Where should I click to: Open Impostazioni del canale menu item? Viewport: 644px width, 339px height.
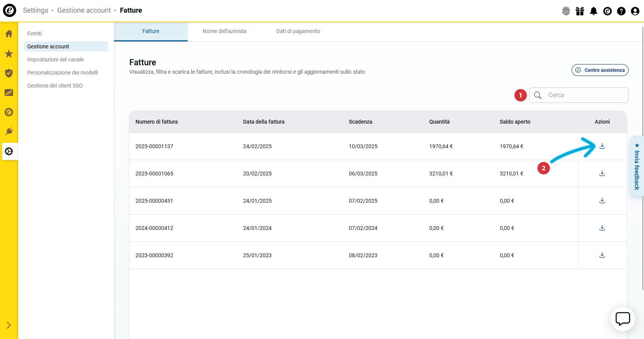(x=55, y=60)
